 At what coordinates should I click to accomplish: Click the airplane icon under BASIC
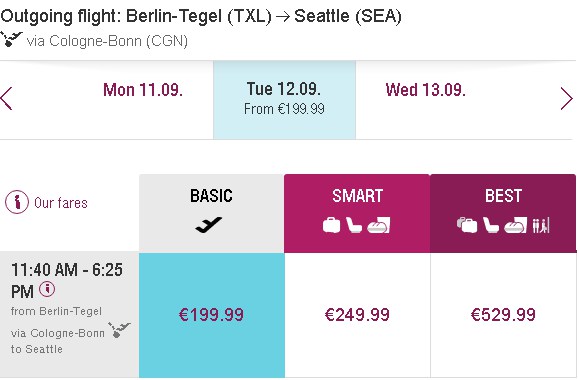pos(209,225)
